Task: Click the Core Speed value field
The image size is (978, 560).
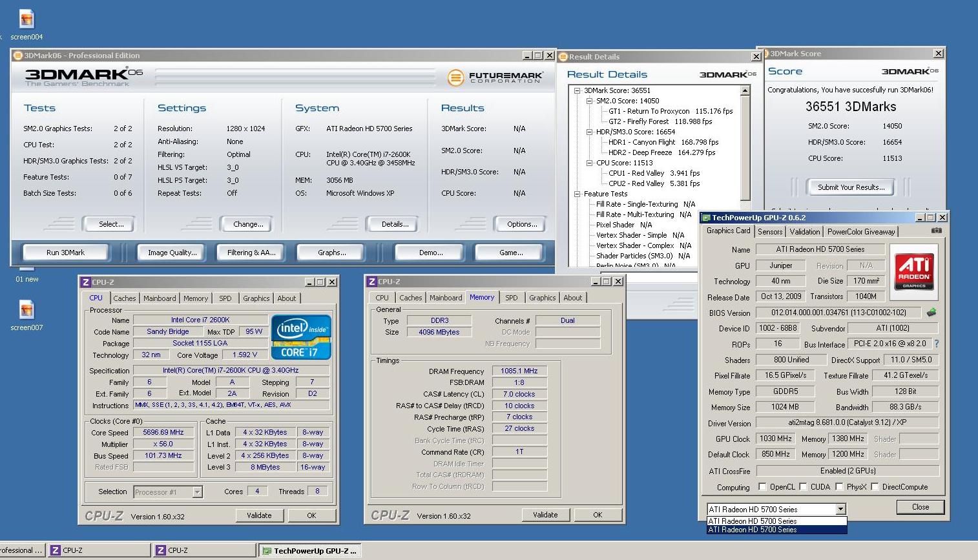Action: click(163, 433)
